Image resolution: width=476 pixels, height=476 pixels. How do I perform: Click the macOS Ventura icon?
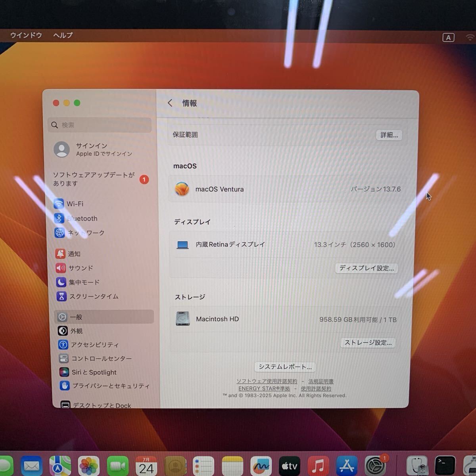[x=182, y=189]
